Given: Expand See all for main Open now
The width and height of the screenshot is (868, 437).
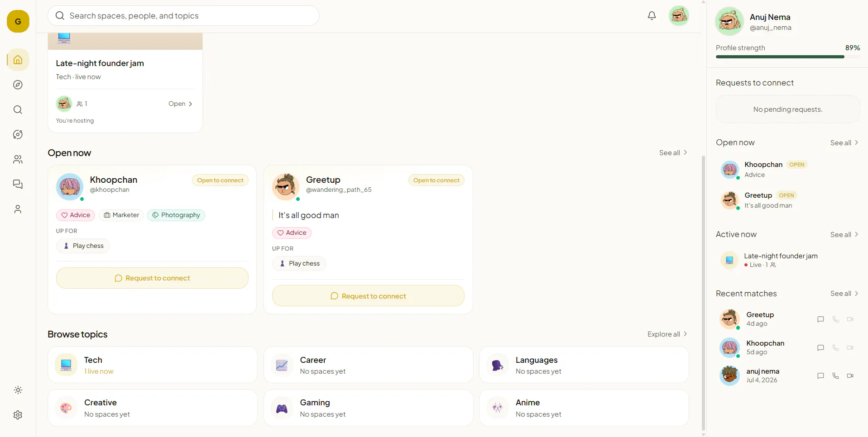Looking at the screenshot, I should (x=673, y=153).
